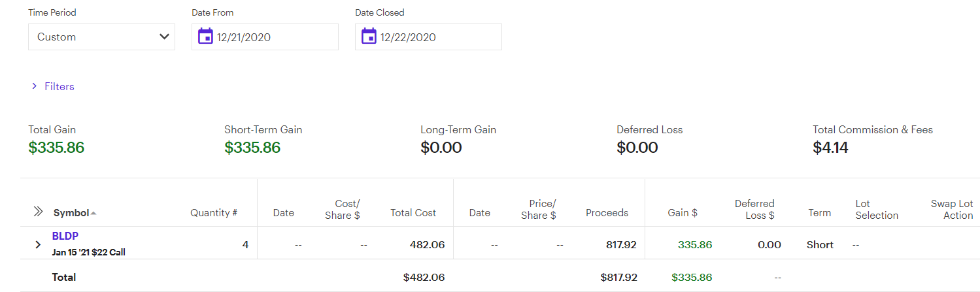
Task: Click the Deferred Loss $ column header
Action: 754,209
